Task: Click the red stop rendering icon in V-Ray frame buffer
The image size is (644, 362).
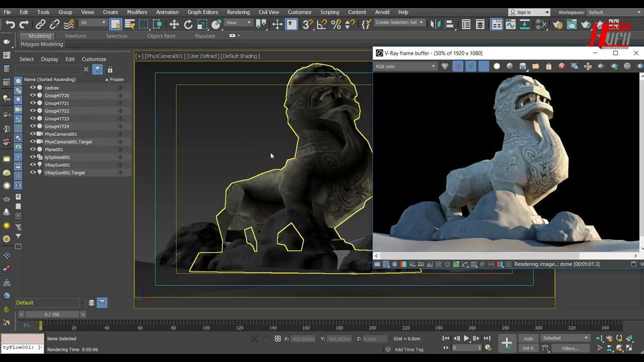Action: (561, 66)
